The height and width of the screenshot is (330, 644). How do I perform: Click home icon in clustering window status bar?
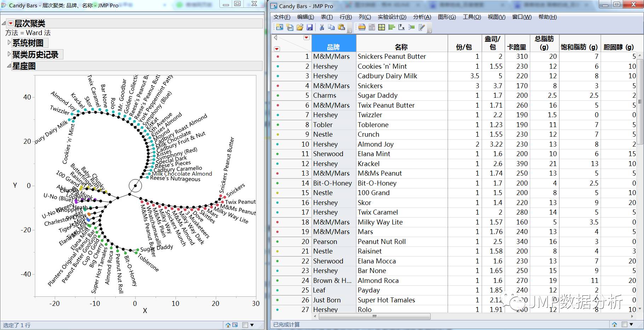pos(228,325)
